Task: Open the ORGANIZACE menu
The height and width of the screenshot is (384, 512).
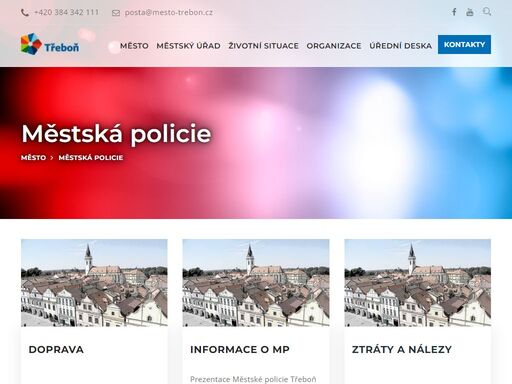Action: [334, 46]
